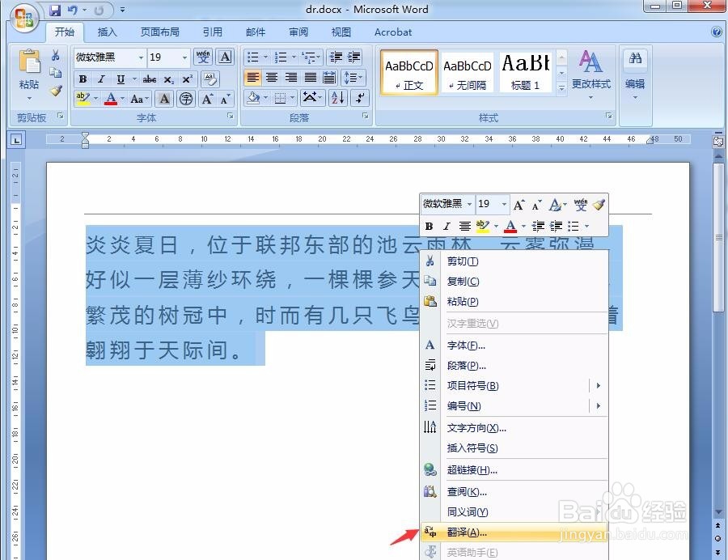Screen dimensions: 728x560
Task: Apply the 无间隔 No Spacing style
Action: pyautogui.click(x=467, y=72)
